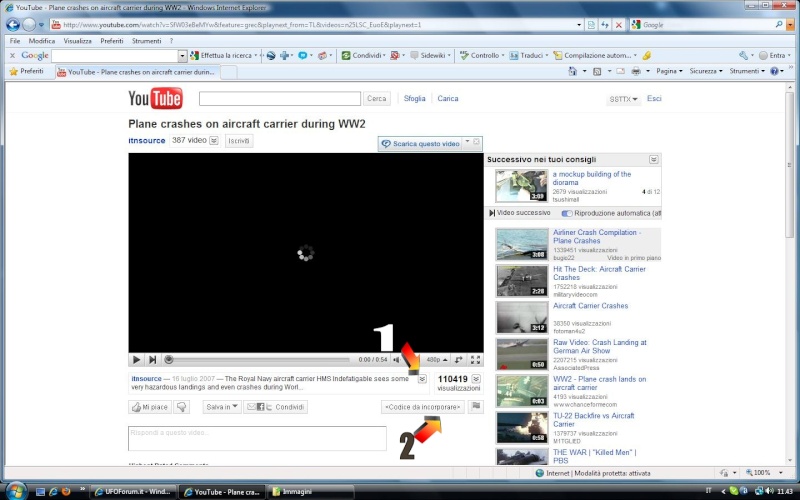Open the Salva in dropdown
The height and width of the screenshot is (500, 800).
tap(222, 407)
